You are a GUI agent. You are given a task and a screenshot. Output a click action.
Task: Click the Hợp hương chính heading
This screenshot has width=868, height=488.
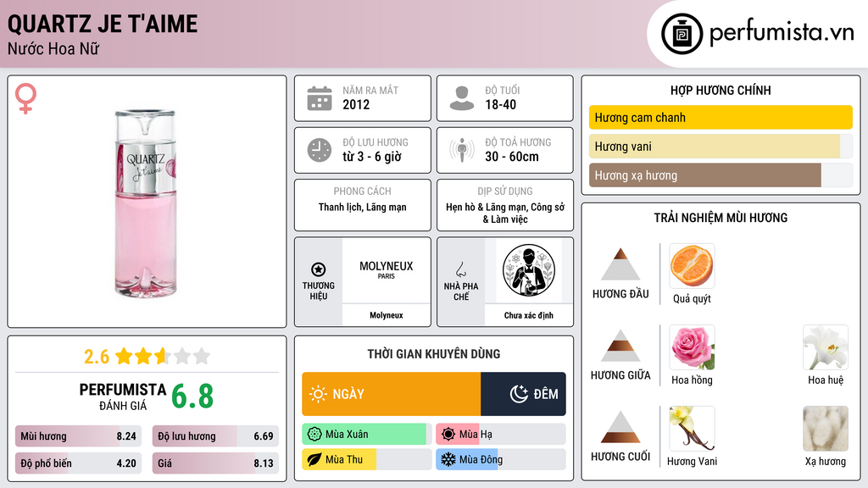pos(721,90)
